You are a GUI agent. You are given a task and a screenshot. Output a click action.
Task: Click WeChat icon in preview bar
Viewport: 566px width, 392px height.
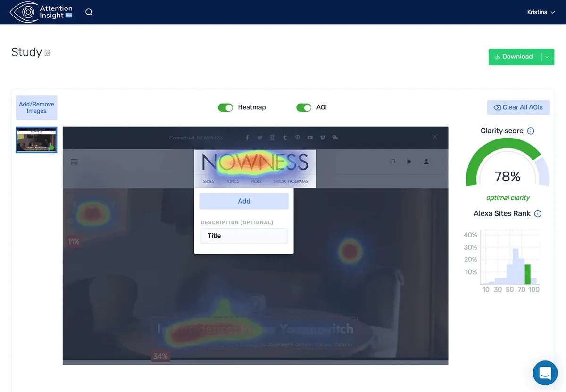pyautogui.click(x=335, y=138)
